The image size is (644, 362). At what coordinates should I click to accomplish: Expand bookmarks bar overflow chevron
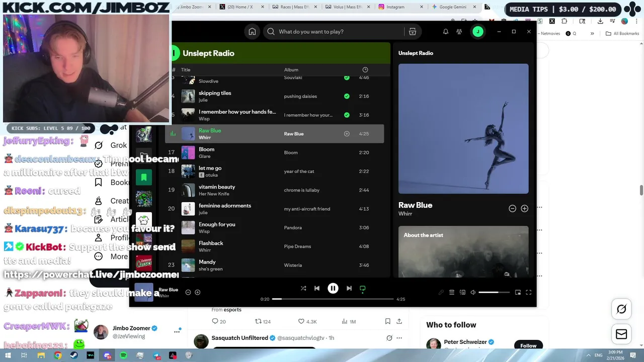592,34
